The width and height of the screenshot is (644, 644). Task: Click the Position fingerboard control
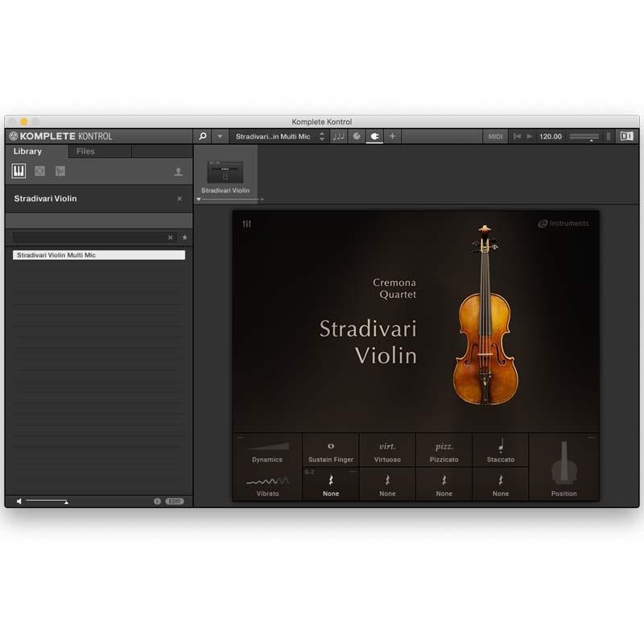point(564,468)
